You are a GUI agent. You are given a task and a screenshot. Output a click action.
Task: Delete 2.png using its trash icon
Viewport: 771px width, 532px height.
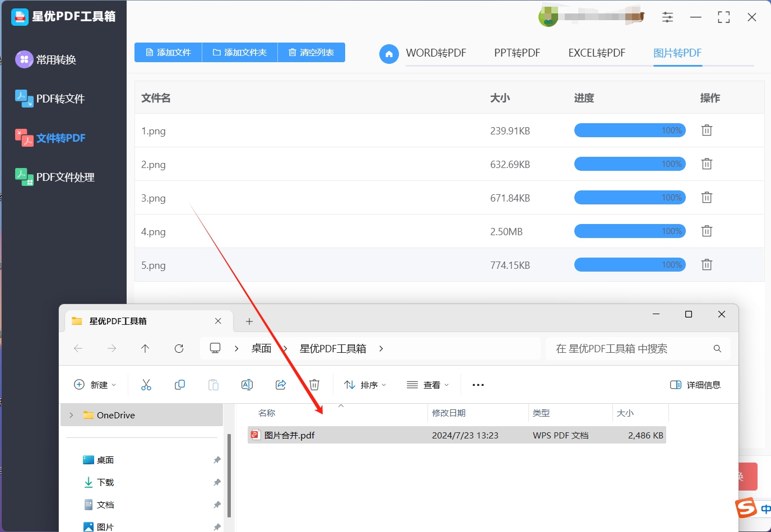(x=707, y=164)
